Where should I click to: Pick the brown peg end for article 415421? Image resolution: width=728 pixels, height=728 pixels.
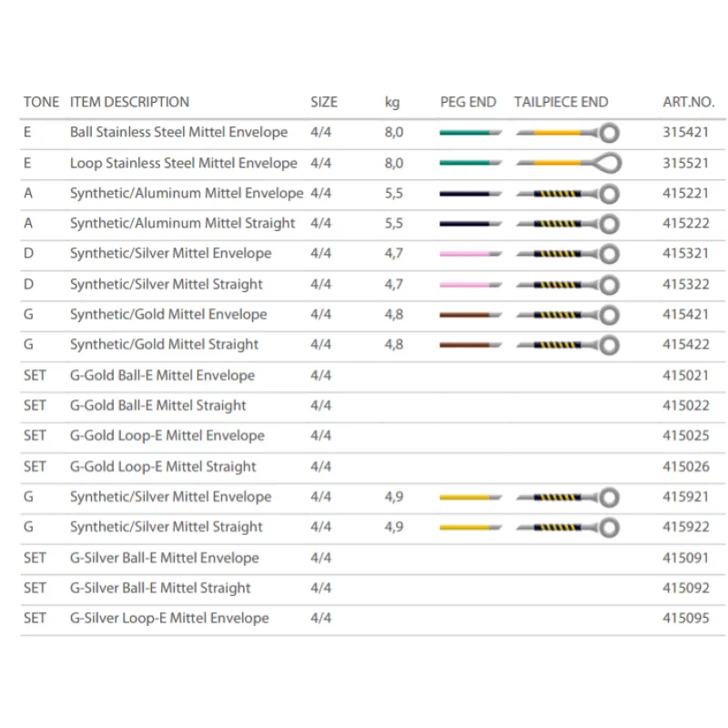(469, 315)
